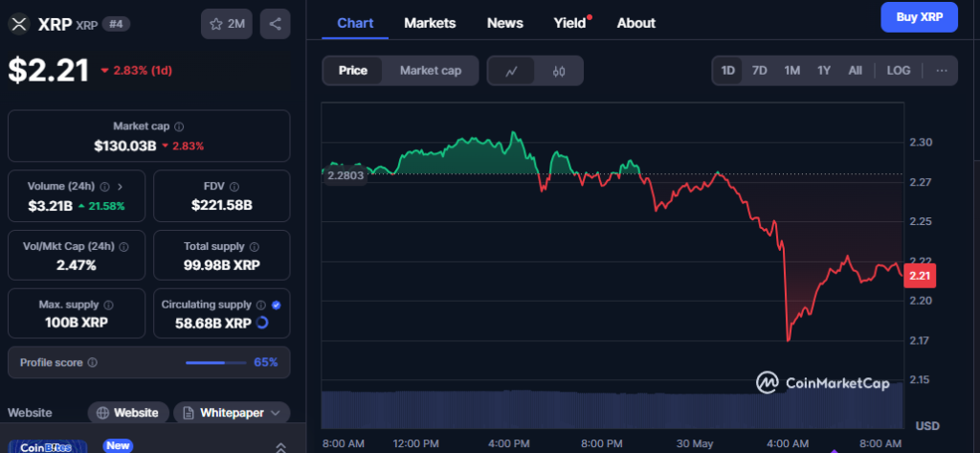Viewport: 980px width, 453px height.
Task: Click the 2.2803 opening price label
Action: click(345, 176)
